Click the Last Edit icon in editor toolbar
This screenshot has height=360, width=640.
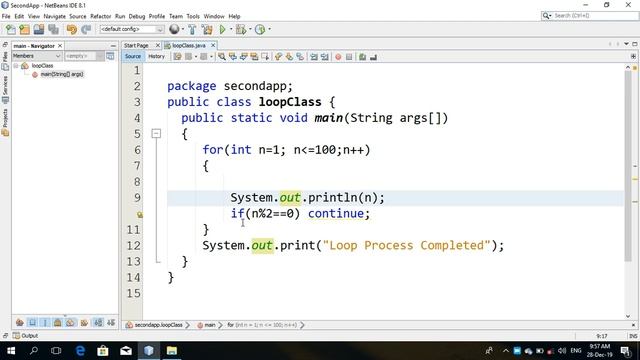pos(178,57)
